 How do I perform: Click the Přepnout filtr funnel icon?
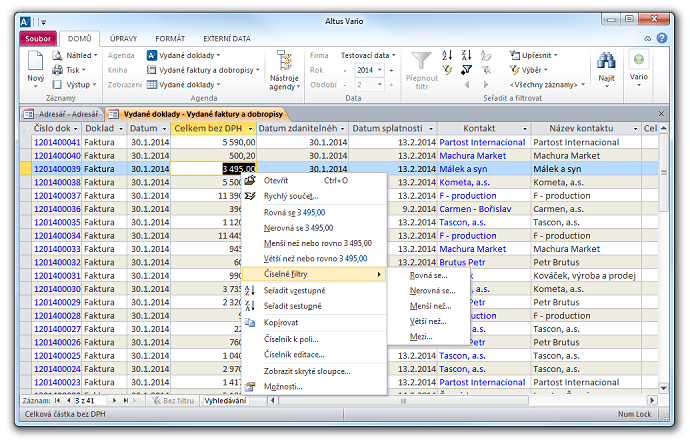click(421, 61)
